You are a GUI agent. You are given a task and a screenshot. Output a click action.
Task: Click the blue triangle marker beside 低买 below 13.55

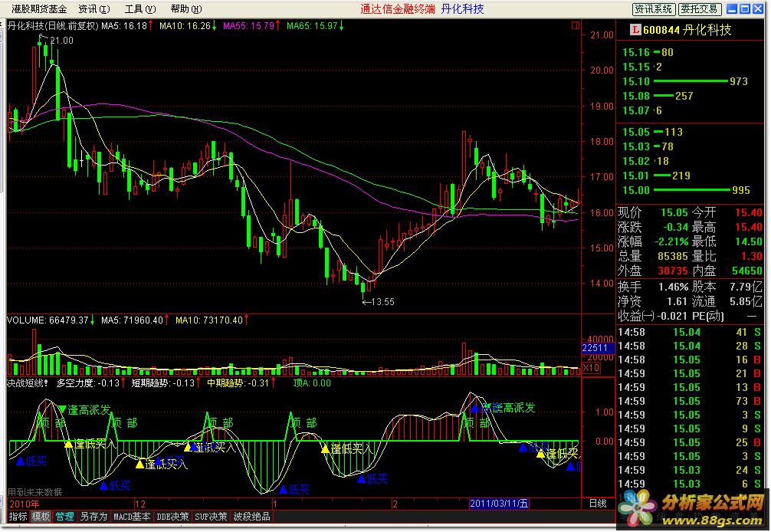(x=362, y=478)
